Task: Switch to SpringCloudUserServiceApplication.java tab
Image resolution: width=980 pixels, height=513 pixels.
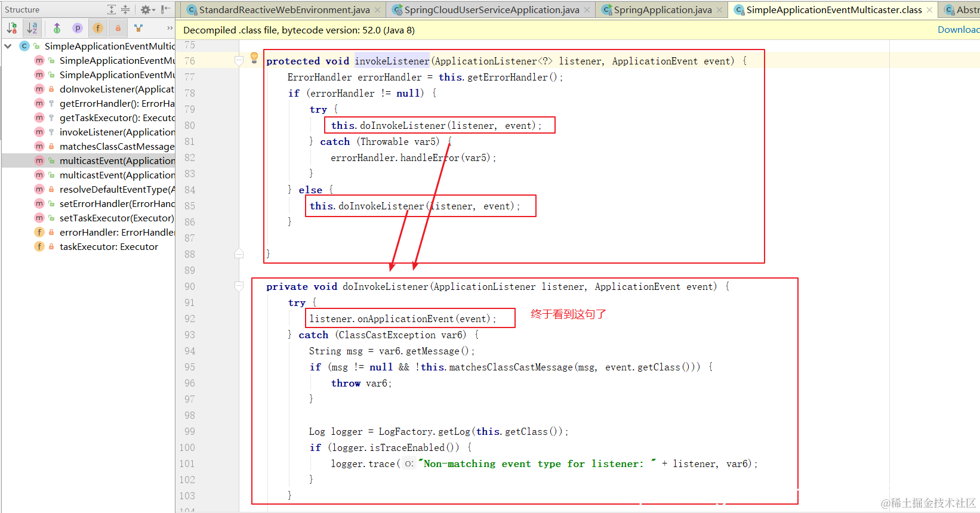Action: click(x=492, y=10)
